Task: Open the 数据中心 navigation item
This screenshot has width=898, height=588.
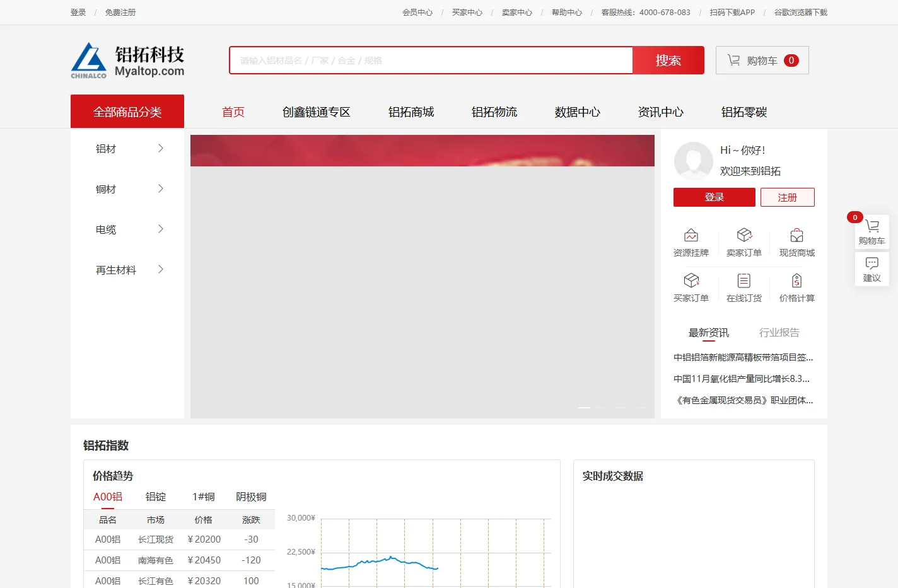Action: click(x=578, y=112)
